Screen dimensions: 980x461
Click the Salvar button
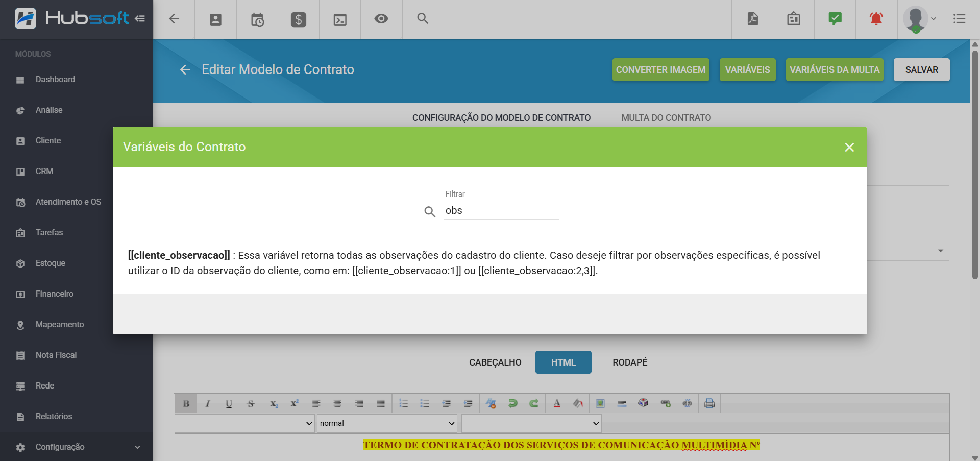[921, 70]
